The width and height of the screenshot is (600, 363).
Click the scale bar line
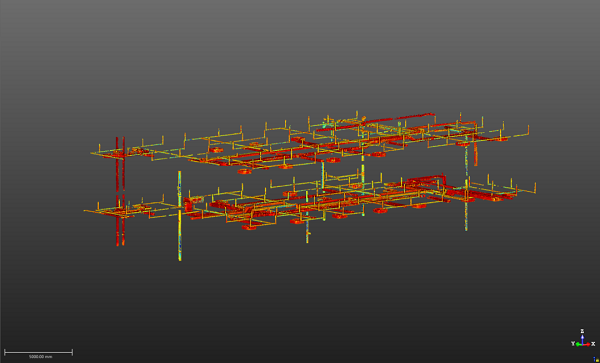pos(38,352)
